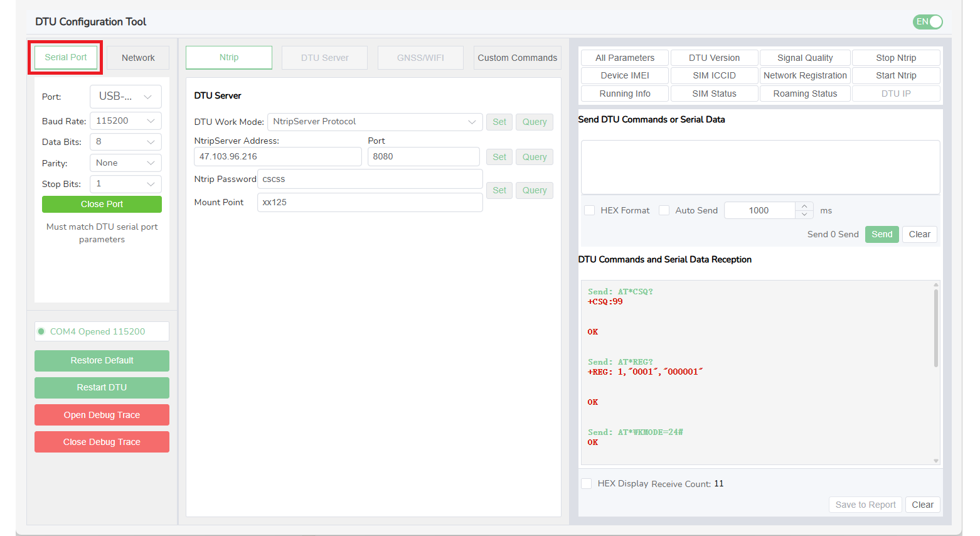Viewport: 980px width, 536px height.
Task: Click the Stop Ntrip button
Action: [896, 58]
